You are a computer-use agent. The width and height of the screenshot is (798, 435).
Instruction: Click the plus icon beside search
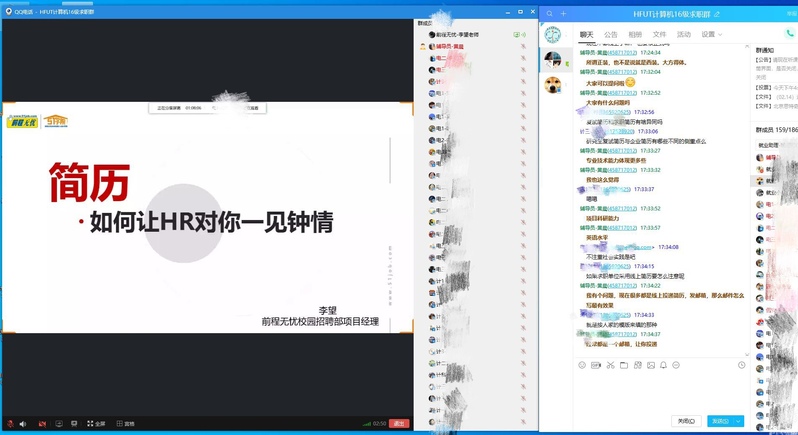tap(563, 13)
